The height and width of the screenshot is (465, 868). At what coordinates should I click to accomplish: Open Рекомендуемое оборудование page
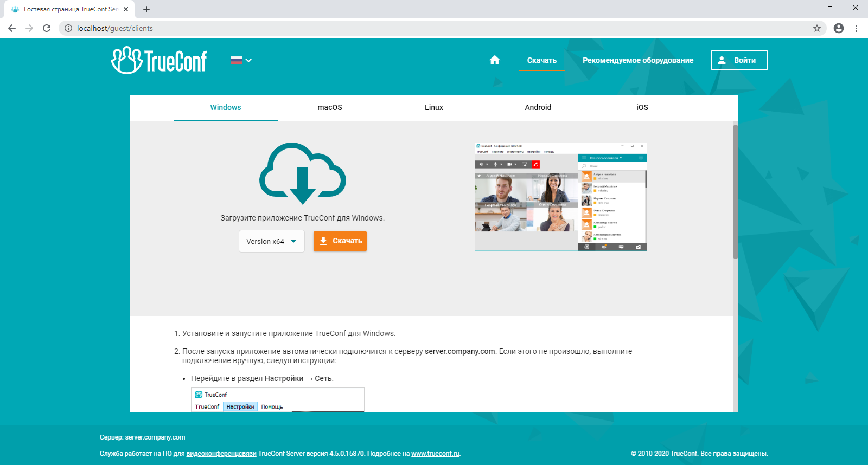(638, 60)
